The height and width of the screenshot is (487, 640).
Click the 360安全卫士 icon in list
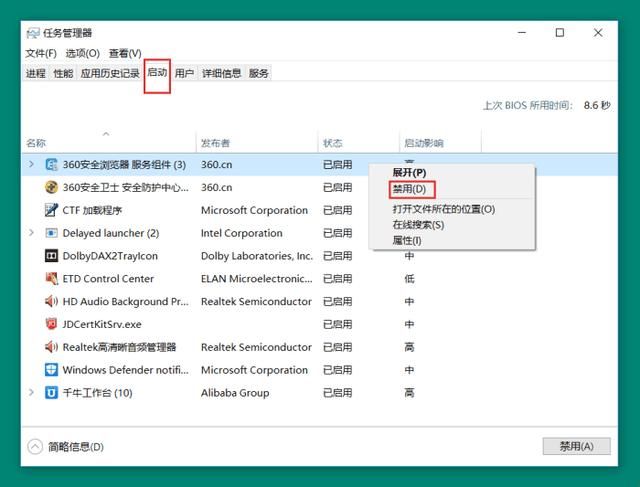(x=51, y=187)
